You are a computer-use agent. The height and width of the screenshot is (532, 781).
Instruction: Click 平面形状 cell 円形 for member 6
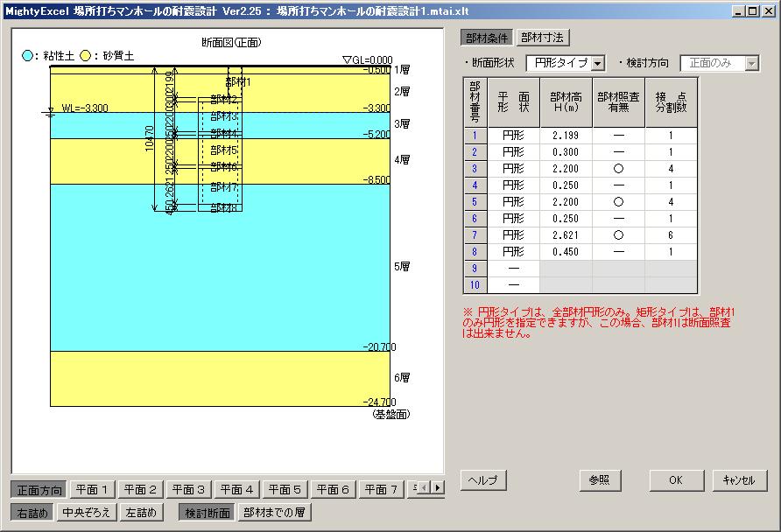tap(514, 219)
